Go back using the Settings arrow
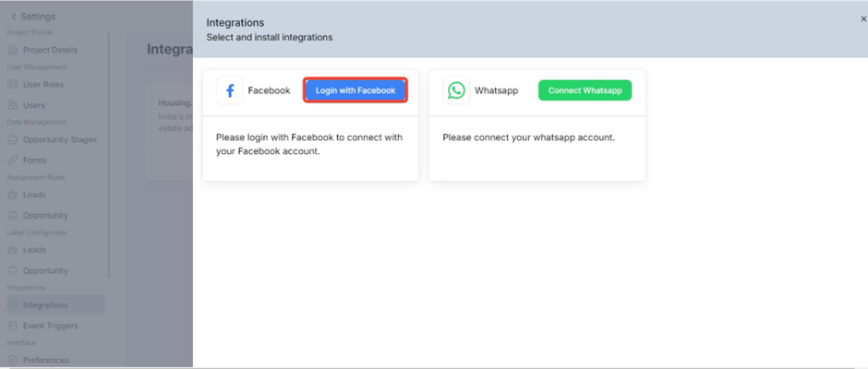Image resolution: width=868 pixels, height=369 pixels. click(x=13, y=17)
